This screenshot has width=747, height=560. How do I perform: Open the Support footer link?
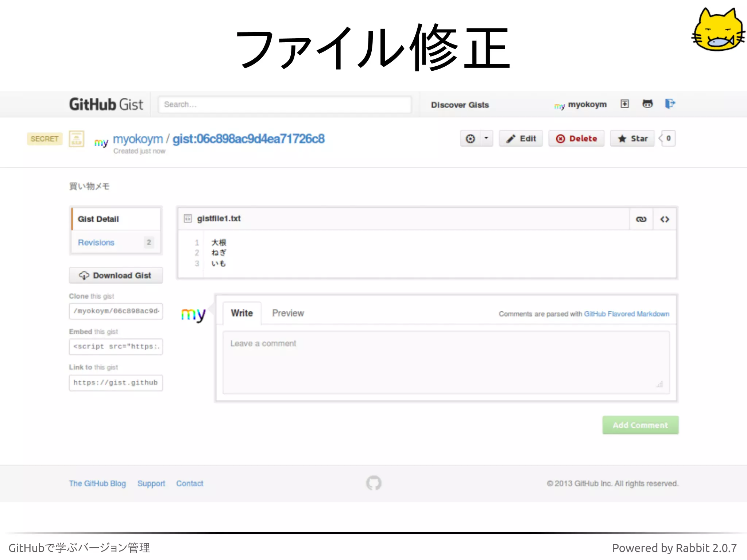click(x=151, y=483)
